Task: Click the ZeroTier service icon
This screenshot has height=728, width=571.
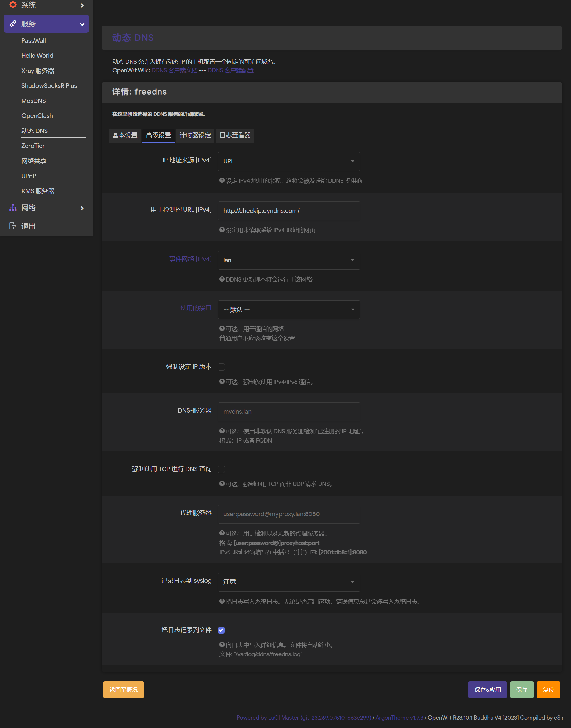Action: click(x=32, y=145)
